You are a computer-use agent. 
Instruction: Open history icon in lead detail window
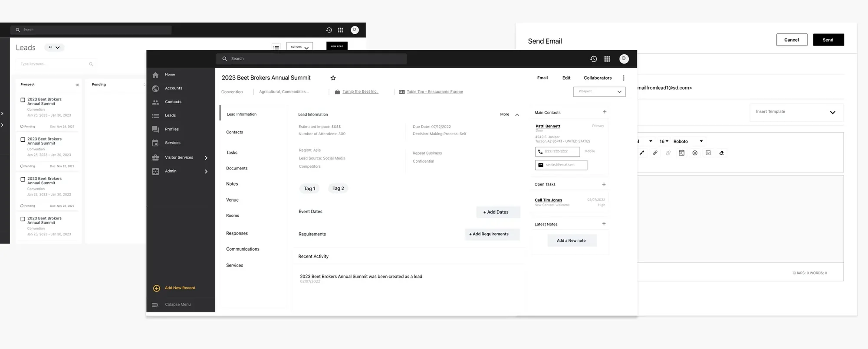593,59
